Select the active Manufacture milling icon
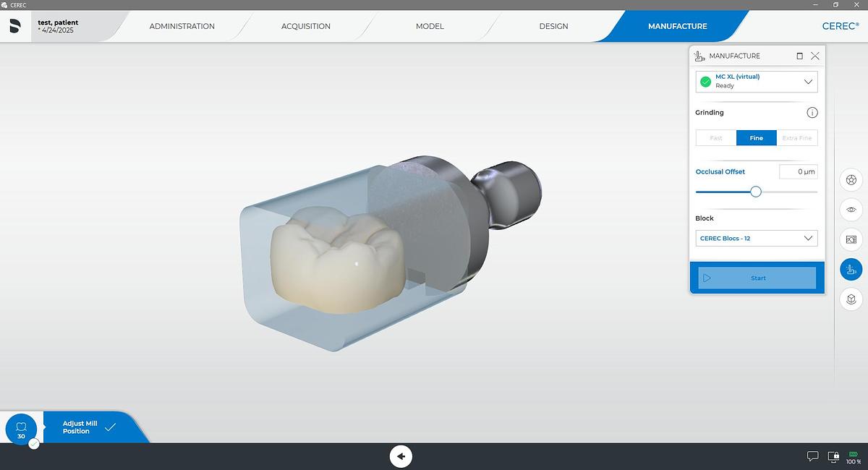The image size is (868, 470). (x=851, y=269)
